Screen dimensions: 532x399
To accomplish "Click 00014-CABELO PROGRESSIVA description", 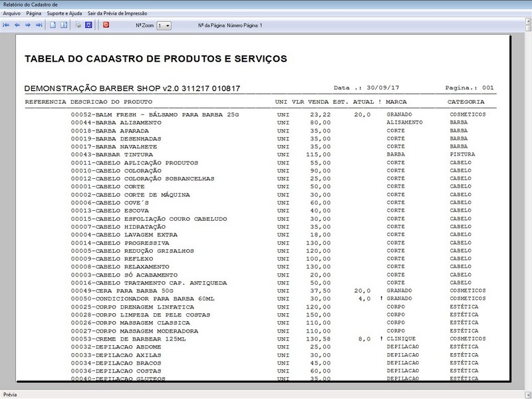I will click(120, 243).
